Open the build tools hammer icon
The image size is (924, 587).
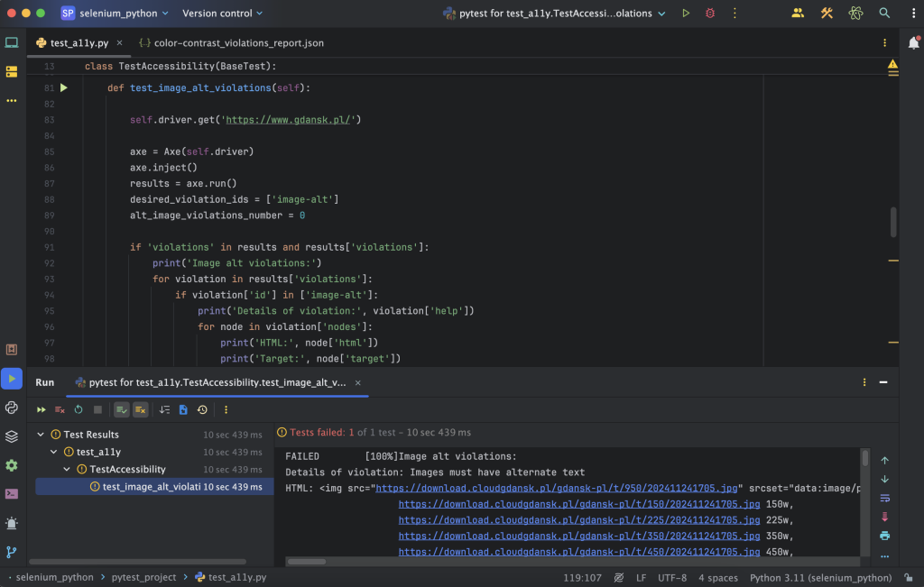coord(827,13)
